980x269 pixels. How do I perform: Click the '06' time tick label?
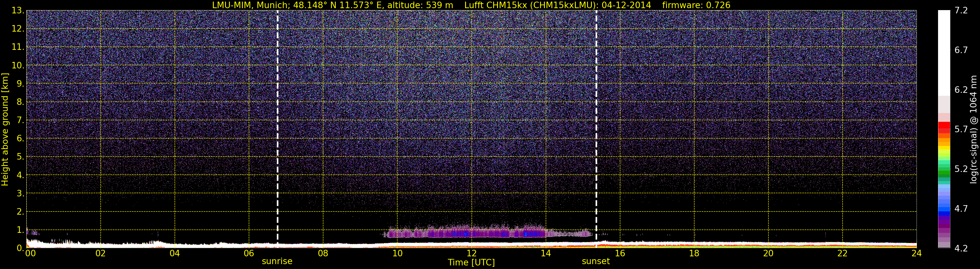pyautogui.click(x=249, y=254)
